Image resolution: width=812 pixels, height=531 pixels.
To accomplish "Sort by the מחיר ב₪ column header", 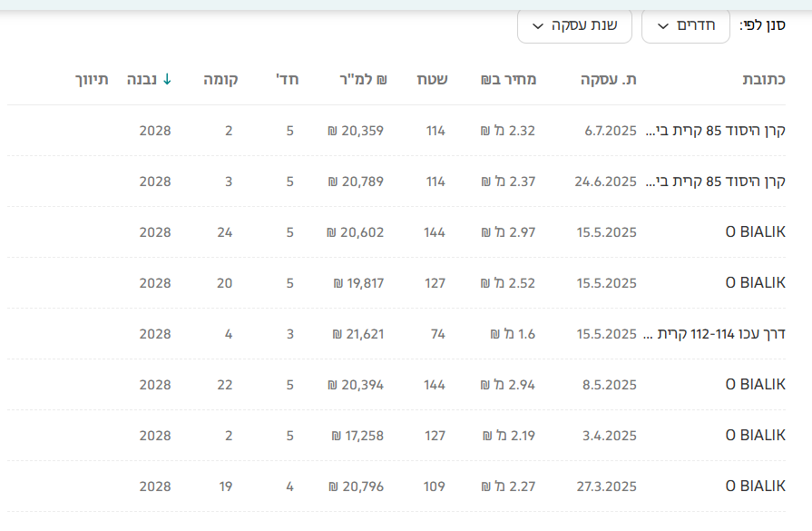I will tap(509, 79).
